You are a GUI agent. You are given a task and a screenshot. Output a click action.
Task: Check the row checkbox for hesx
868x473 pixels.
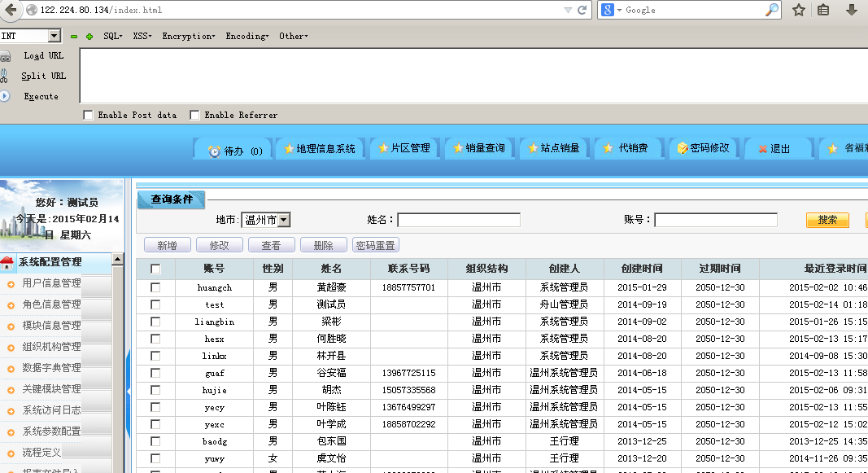(x=155, y=339)
